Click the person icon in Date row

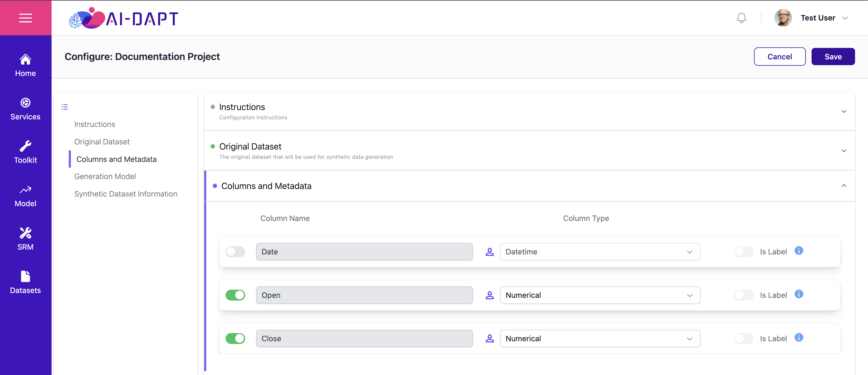(x=489, y=252)
